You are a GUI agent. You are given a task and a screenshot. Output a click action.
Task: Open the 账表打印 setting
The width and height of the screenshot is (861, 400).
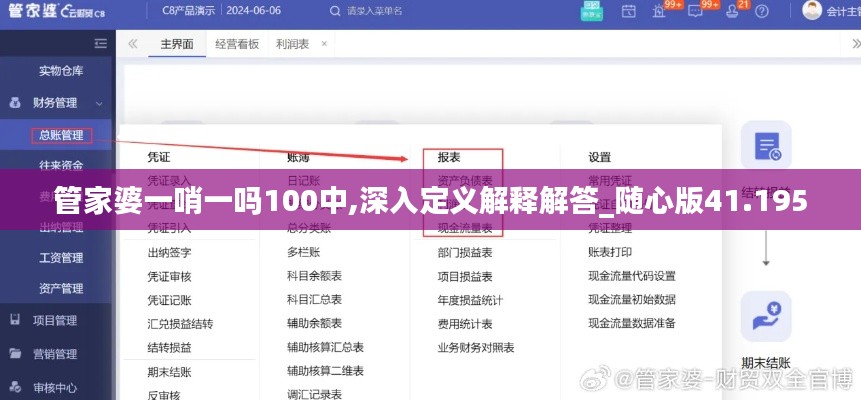610,252
